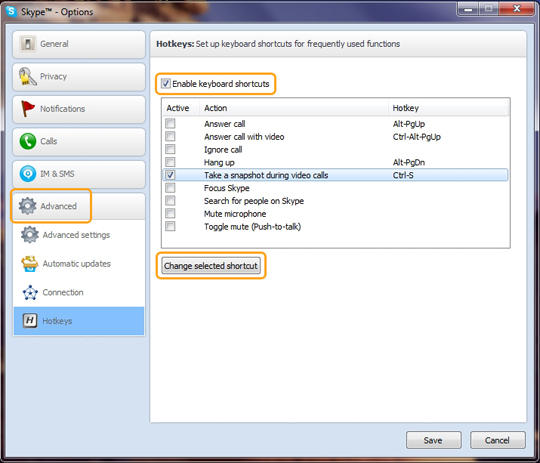This screenshot has width=540, height=463.
Task: Select 'Answer call with video' action text
Action: (x=244, y=137)
